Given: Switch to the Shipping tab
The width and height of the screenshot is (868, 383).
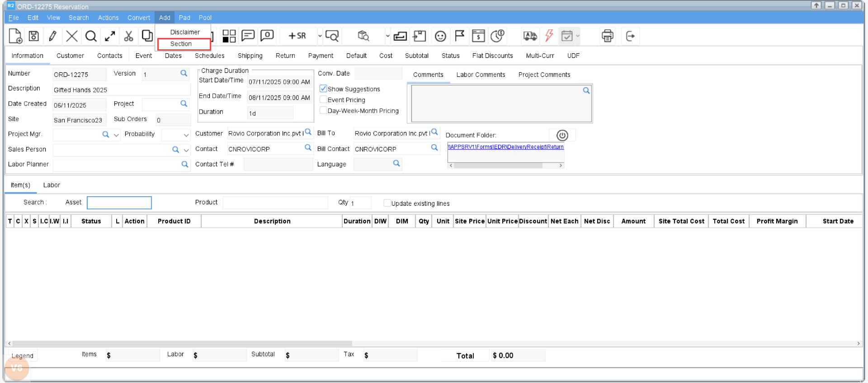Looking at the screenshot, I should [250, 56].
